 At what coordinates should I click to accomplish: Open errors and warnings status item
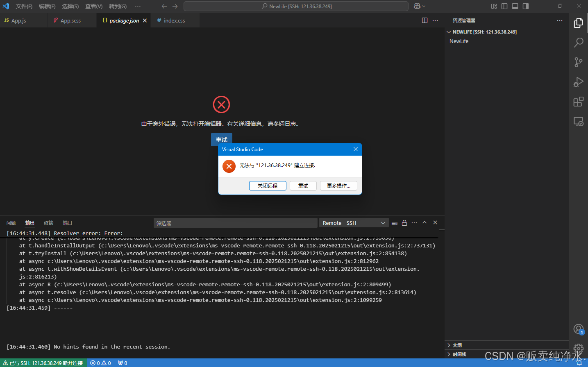tap(101, 363)
